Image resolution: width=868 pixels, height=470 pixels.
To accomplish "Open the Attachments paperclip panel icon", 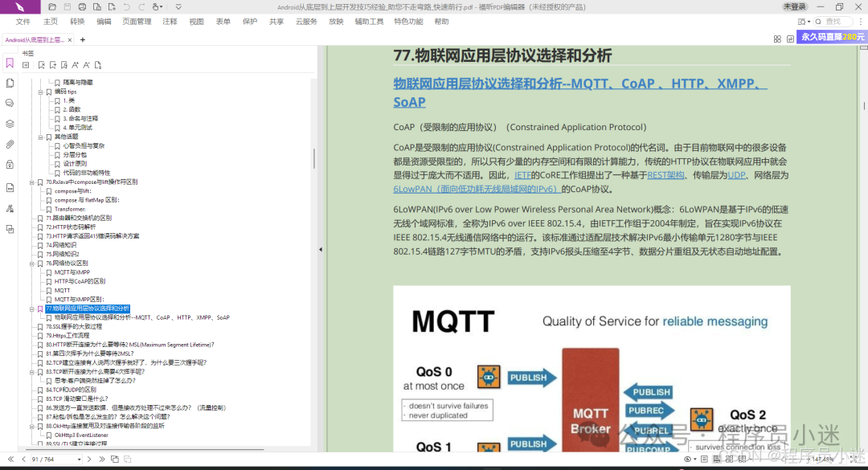I will (10, 145).
